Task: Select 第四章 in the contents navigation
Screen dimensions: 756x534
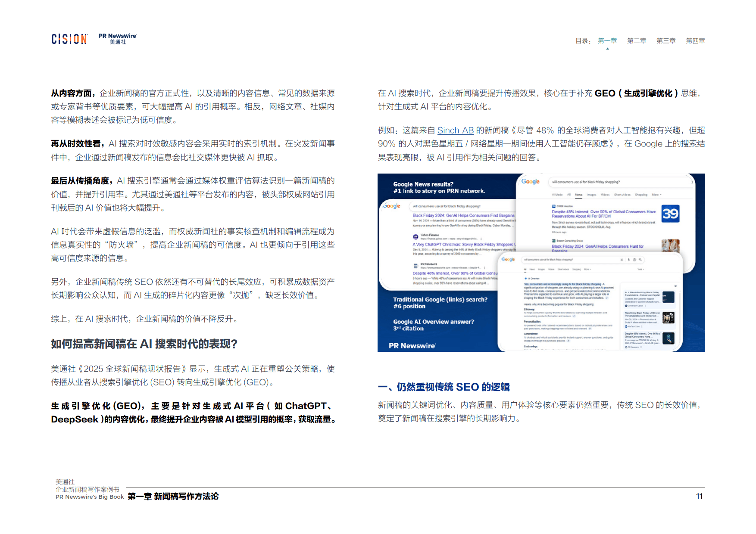Action: click(x=695, y=41)
